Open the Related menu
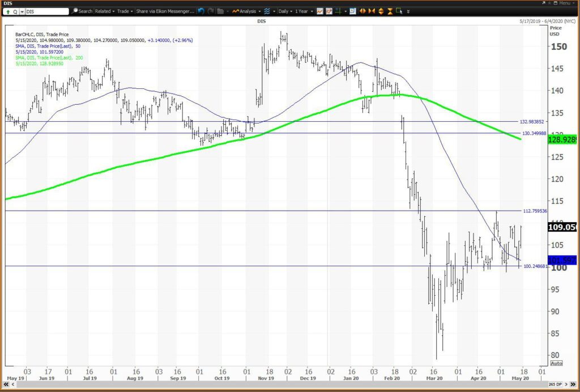Viewport: 580px width, 392px height. [x=105, y=11]
